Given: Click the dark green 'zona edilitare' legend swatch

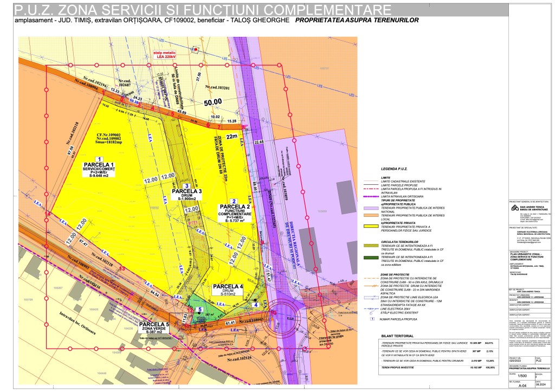Looking at the screenshot, I should (371, 259).
